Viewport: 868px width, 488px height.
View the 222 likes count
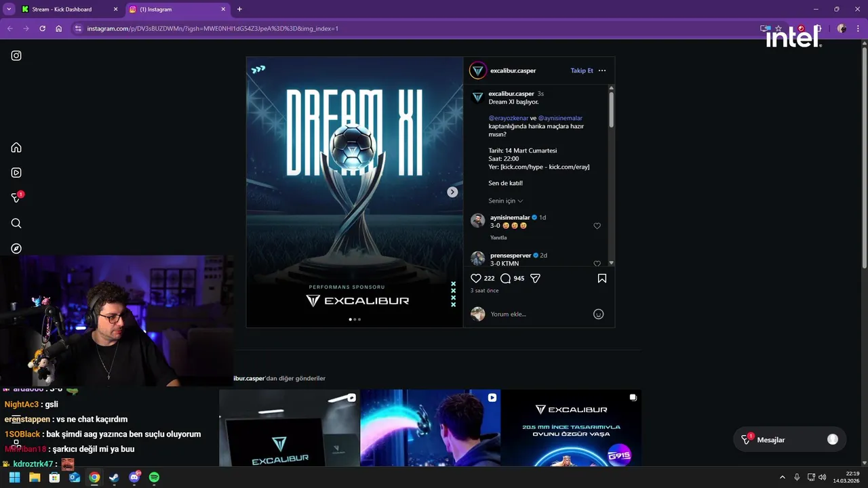pos(489,279)
